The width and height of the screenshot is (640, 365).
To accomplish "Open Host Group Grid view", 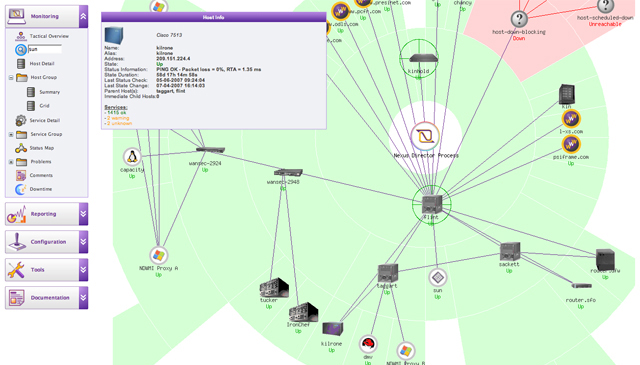I will (44, 106).
